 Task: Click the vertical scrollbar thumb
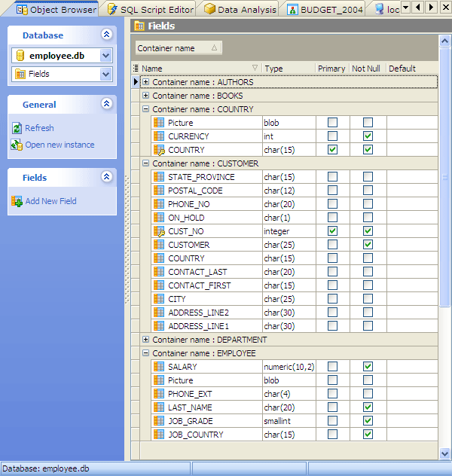pos(444,177)
